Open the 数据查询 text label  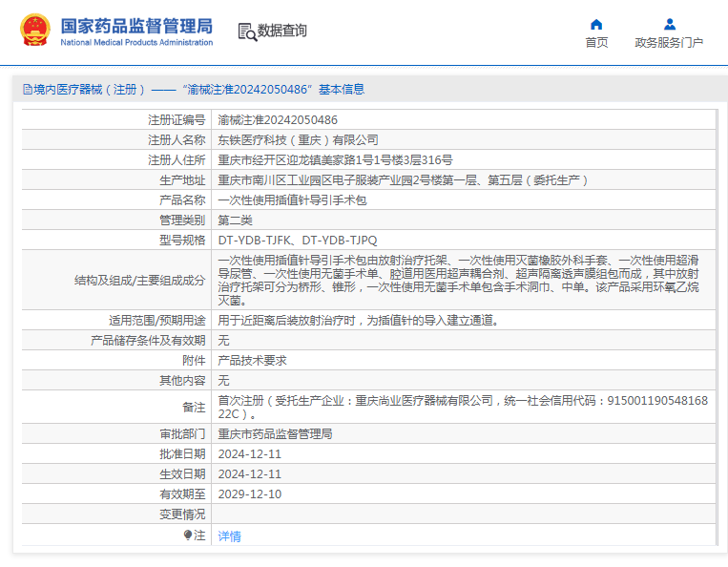click(282, 31)
